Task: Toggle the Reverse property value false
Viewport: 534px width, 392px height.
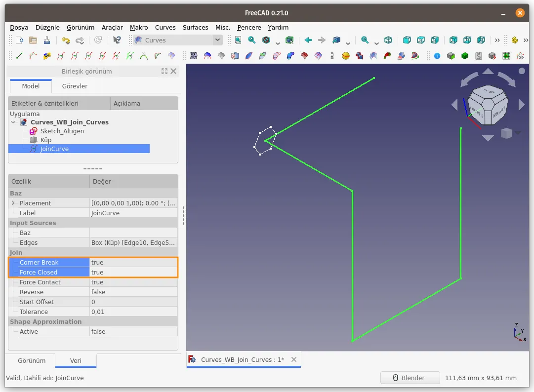Action: pyautogui.click(x=133, y=292)
